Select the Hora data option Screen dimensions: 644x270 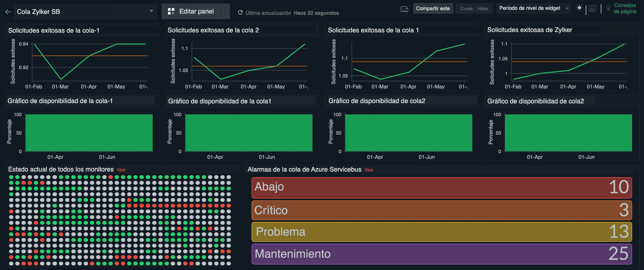point(483,9)
